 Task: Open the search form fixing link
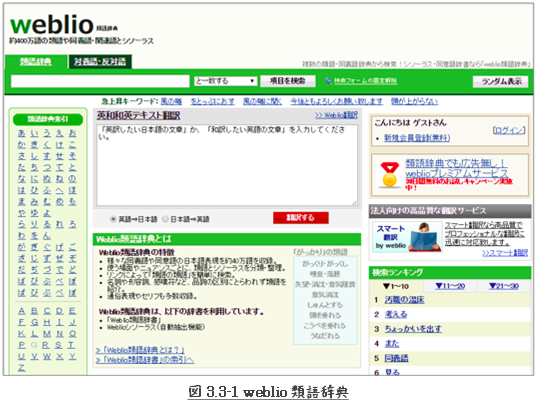click(x=365, y=81)
